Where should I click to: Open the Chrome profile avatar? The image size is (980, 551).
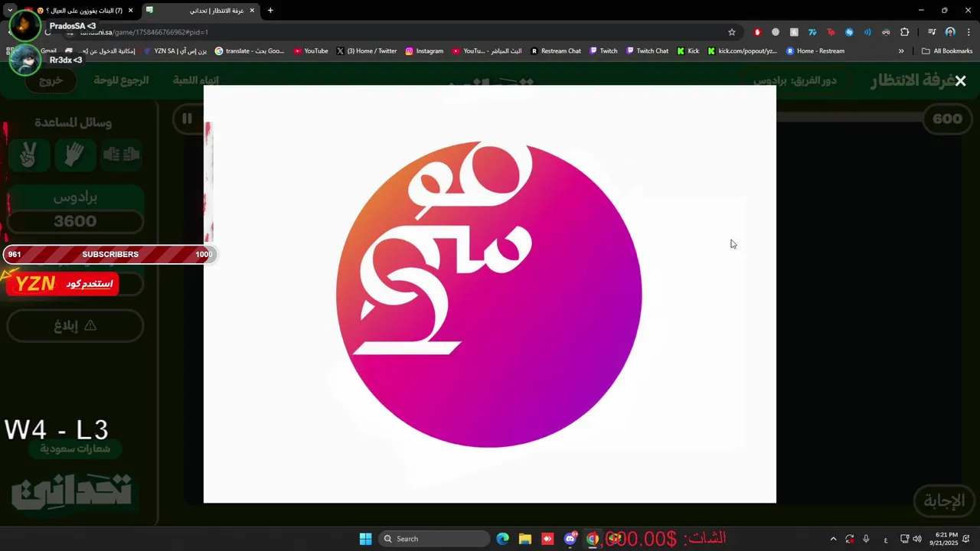coord(950,32)
